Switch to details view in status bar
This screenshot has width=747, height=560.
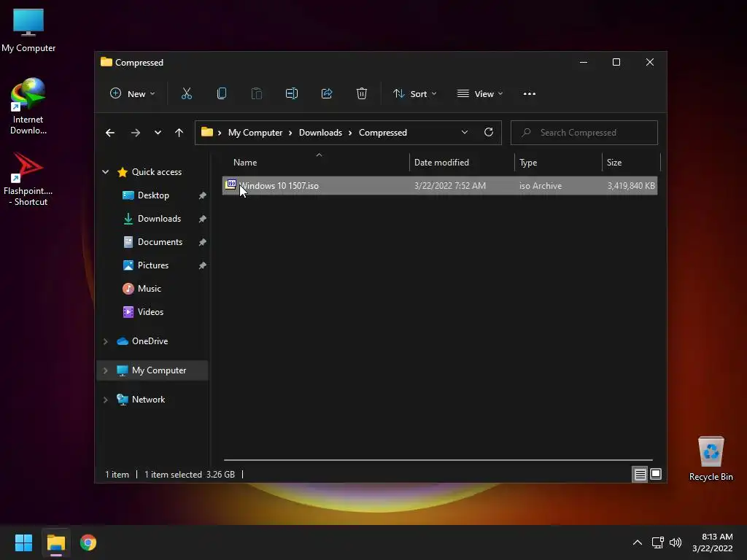[x=640, y=474]
